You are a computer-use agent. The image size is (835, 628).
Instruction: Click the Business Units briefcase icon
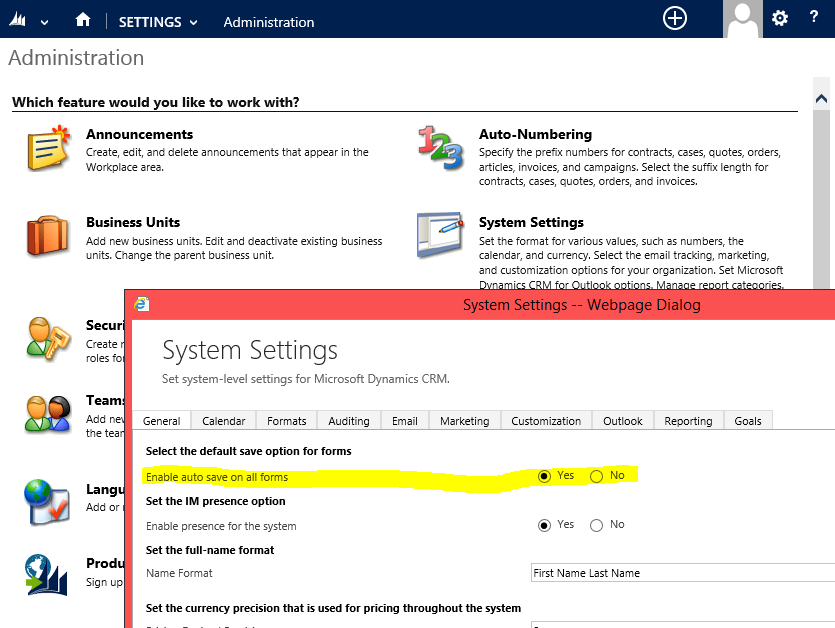coord(48,236)
